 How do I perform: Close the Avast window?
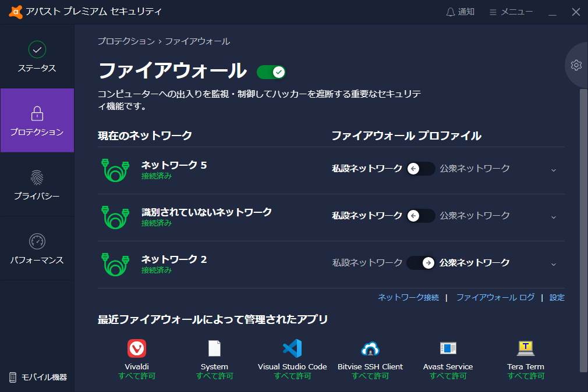(576, 12)
